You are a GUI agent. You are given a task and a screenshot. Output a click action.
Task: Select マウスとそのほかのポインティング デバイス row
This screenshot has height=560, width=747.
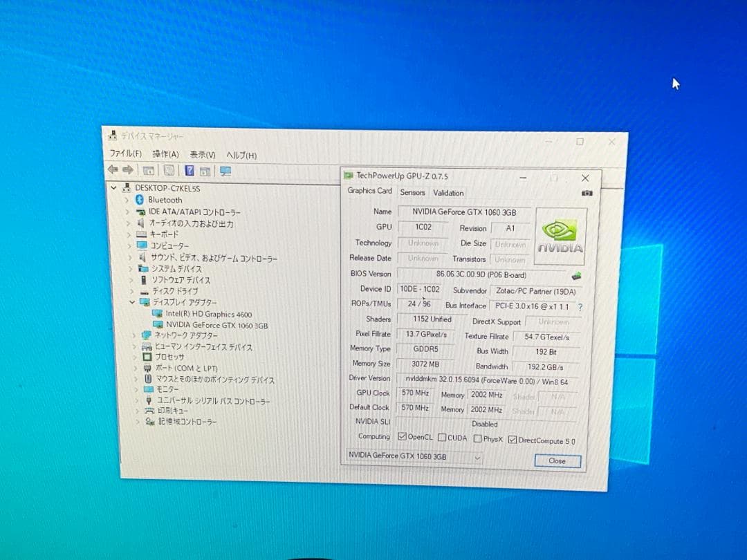[215, 380]
